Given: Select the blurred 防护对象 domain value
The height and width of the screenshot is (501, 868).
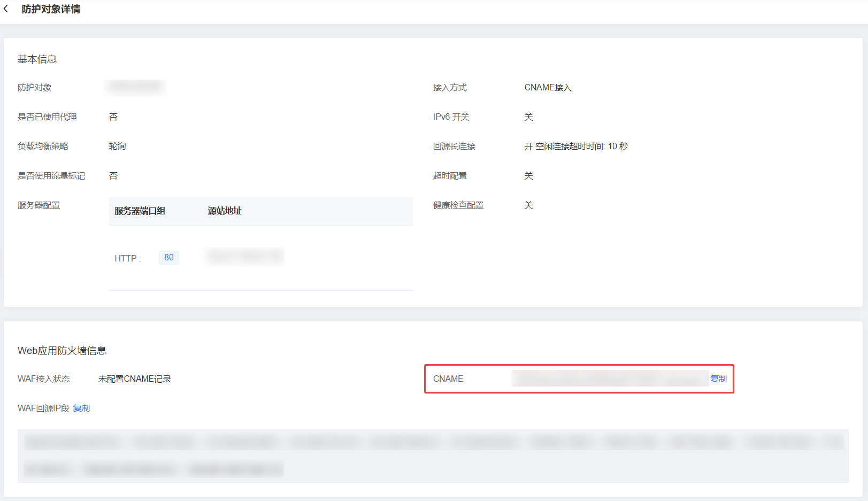Looking at the screenshot, I should pyautogui.click(x=135, y=87).
